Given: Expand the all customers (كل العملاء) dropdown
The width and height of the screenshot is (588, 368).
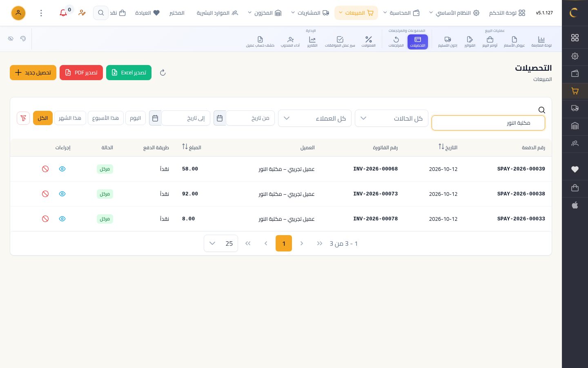Looking at the screenshot, I should tap(315, 118).
